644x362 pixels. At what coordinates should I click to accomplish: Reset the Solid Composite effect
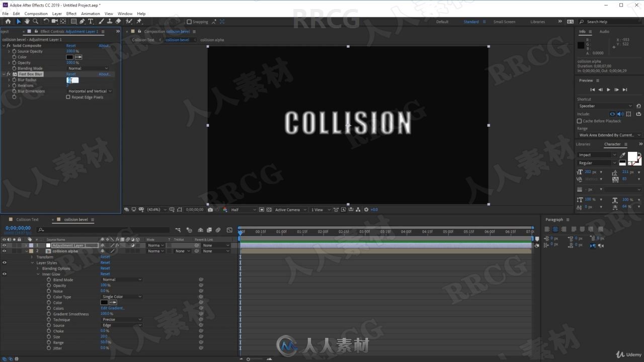71,45
